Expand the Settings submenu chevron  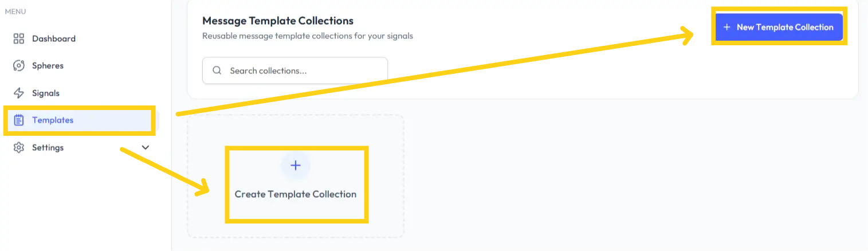[146, 148]
